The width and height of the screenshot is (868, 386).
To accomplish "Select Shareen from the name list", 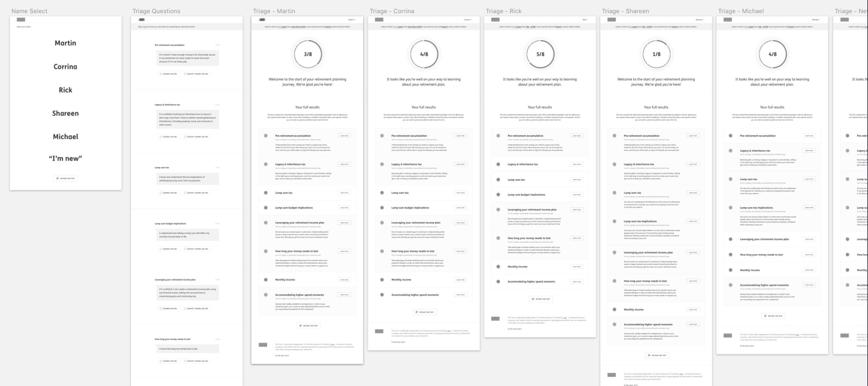I will [64, 112].
